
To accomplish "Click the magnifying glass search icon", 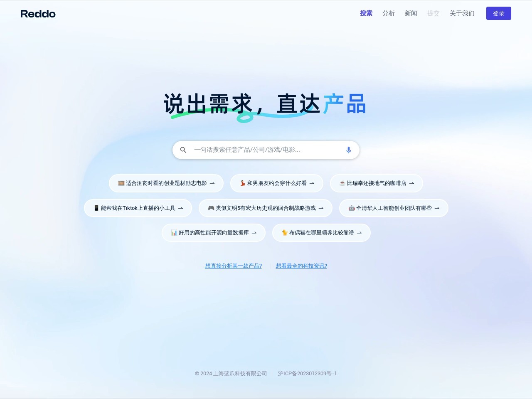I will click(x=183, y=150).
